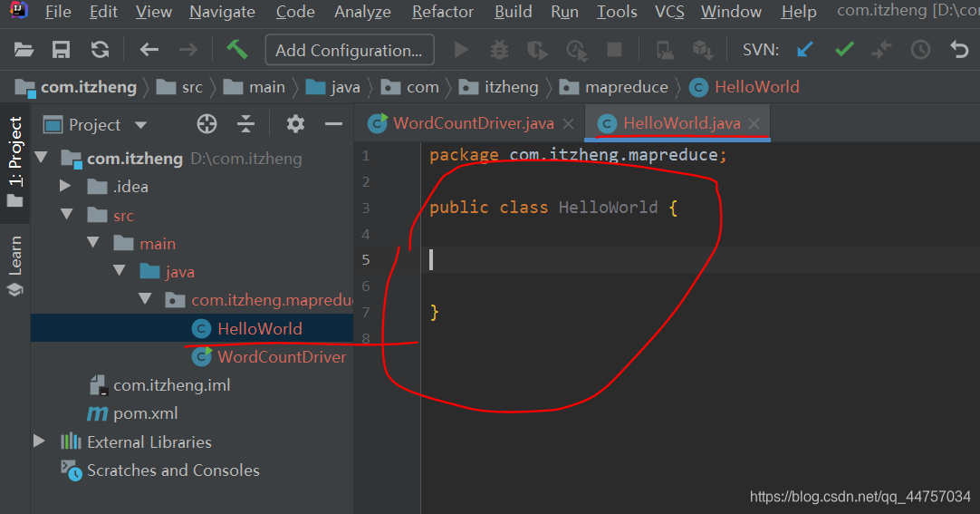Close the HelloWorld.java tab
980x514 pixels.
754,123
